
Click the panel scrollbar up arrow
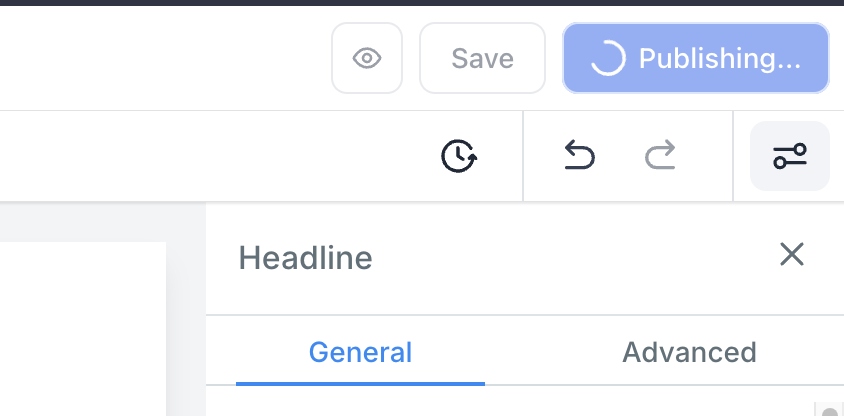[x=829, y=409]
